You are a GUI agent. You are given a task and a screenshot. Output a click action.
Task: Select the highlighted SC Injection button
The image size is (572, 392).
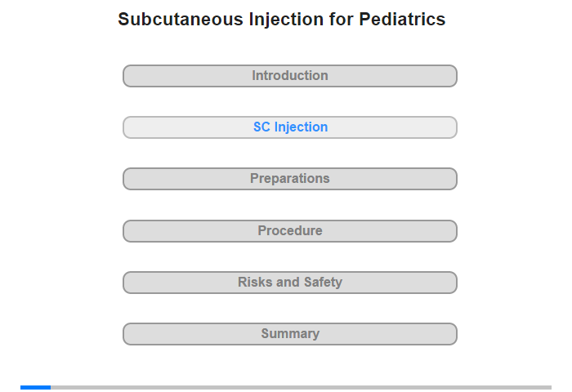[x=289, y=127]
